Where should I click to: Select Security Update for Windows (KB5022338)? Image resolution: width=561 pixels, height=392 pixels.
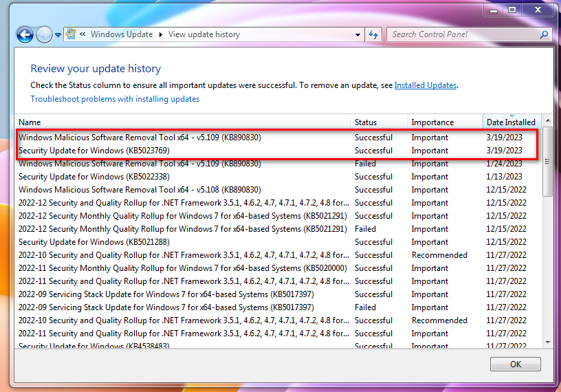pyautogui.click(x=279, y=177)
